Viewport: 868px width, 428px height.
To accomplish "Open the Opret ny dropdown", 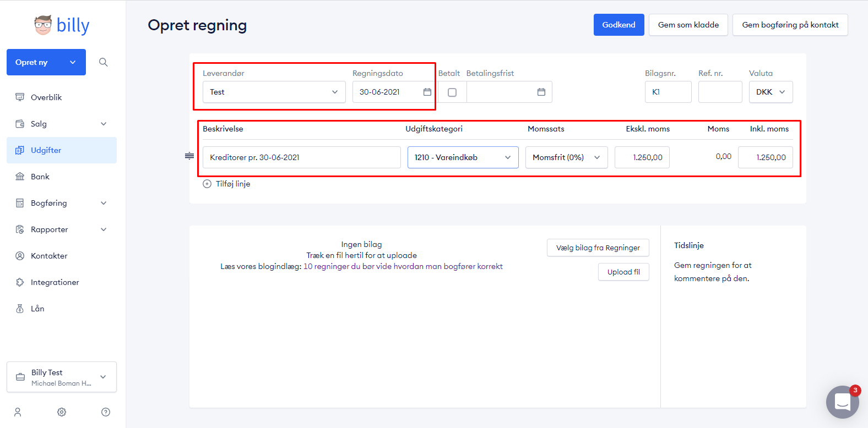I will coord(46,62).
